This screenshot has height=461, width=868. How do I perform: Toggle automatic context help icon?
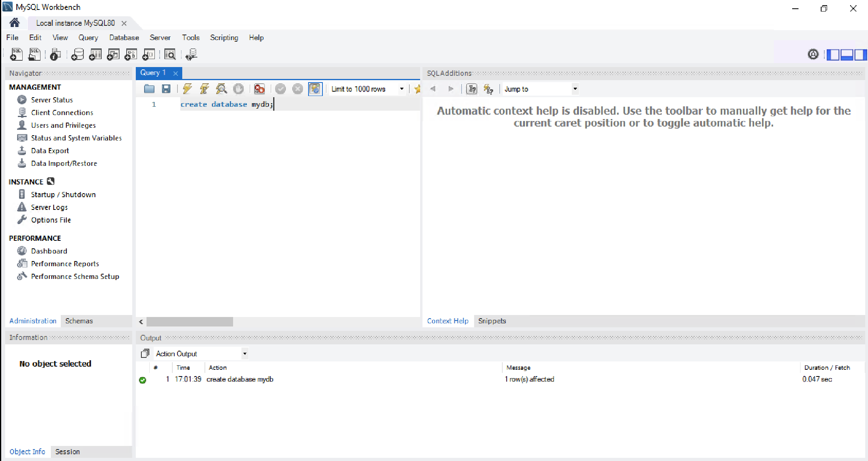click(488, 89)
